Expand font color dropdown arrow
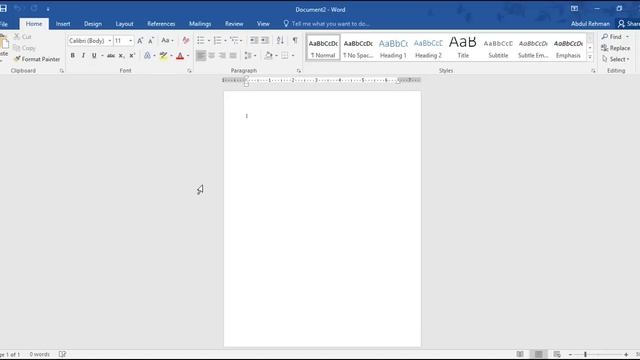640x360 pixels. (188, 56)
